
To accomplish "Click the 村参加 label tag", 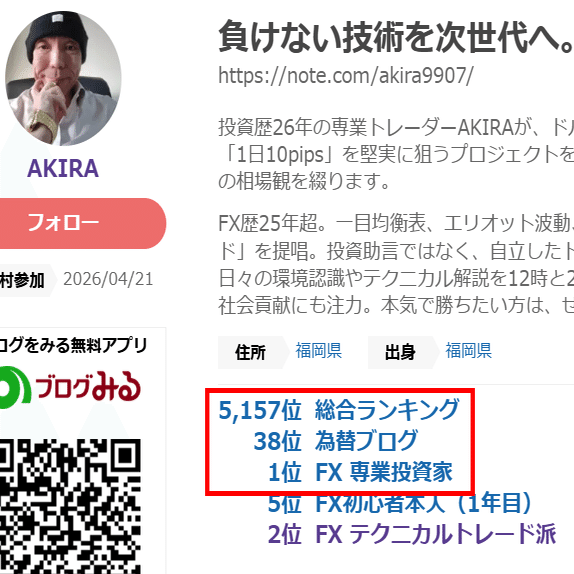I will tap(23, 280).
